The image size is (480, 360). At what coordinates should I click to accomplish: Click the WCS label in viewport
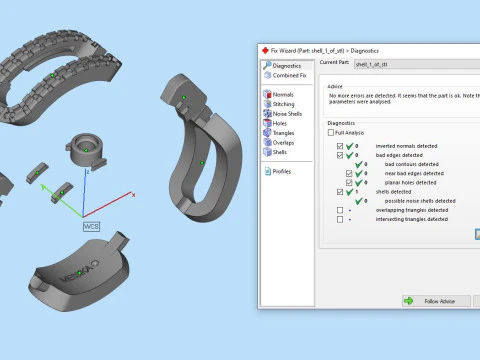point(91,227)
